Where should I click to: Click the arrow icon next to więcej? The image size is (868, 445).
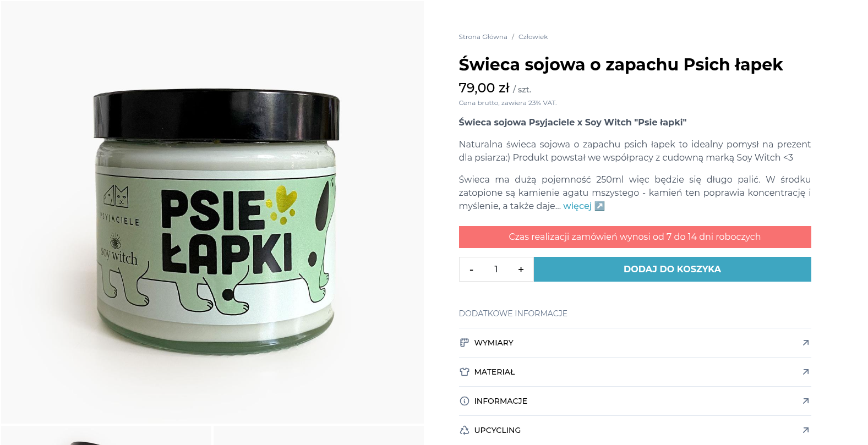[600, 206]
